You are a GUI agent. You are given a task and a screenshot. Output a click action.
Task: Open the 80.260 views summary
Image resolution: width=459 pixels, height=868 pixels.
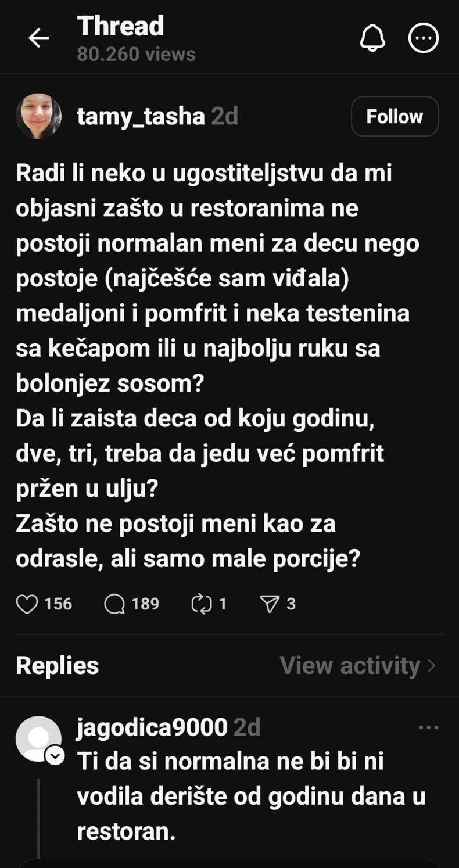134,55
